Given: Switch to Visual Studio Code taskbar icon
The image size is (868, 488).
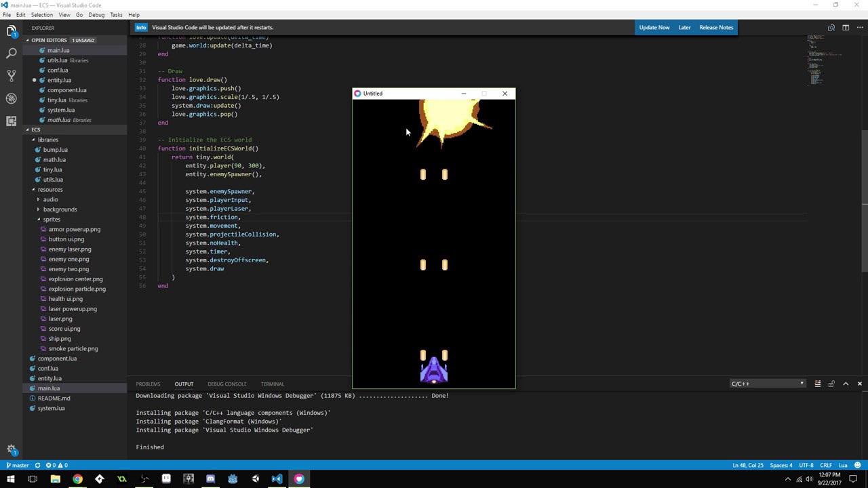Looking at the screenshot, I should coord(277,479).
